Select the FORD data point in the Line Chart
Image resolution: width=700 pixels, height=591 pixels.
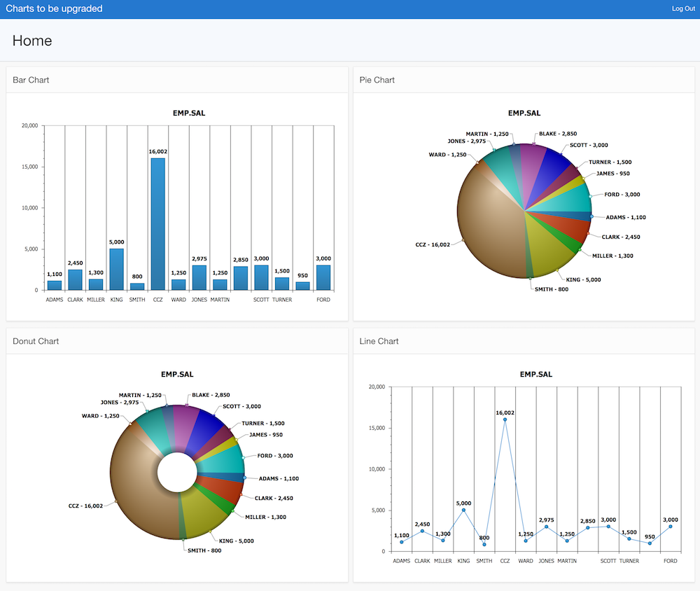[x=670, y=526]
